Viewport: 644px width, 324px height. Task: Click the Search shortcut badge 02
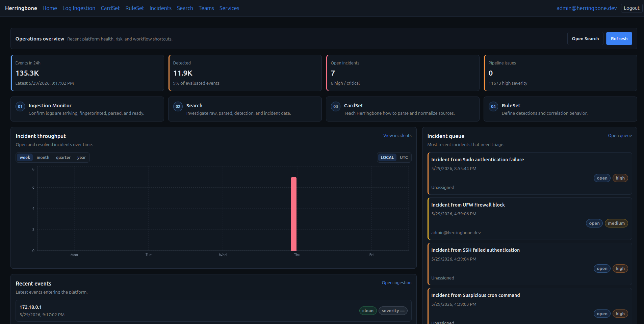178,107
